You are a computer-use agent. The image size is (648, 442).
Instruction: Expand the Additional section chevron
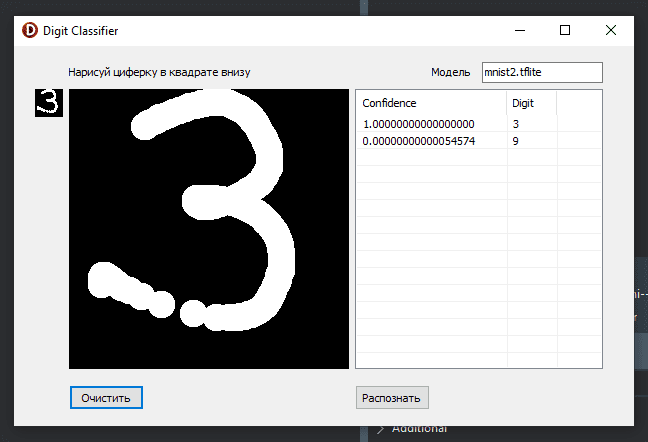380,429
